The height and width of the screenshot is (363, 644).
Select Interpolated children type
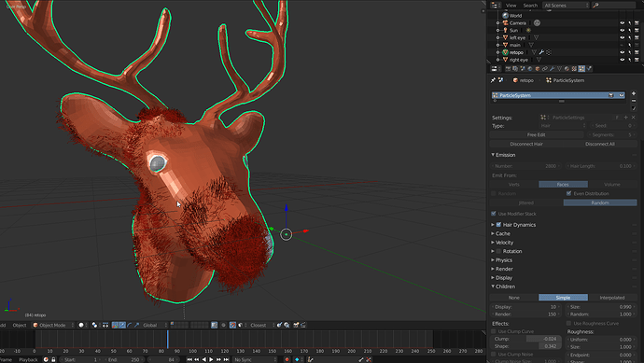[612, 298]
